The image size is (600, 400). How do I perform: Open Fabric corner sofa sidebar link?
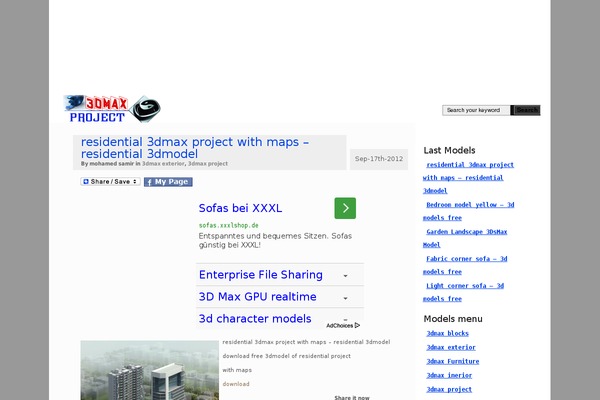point(465,265)
